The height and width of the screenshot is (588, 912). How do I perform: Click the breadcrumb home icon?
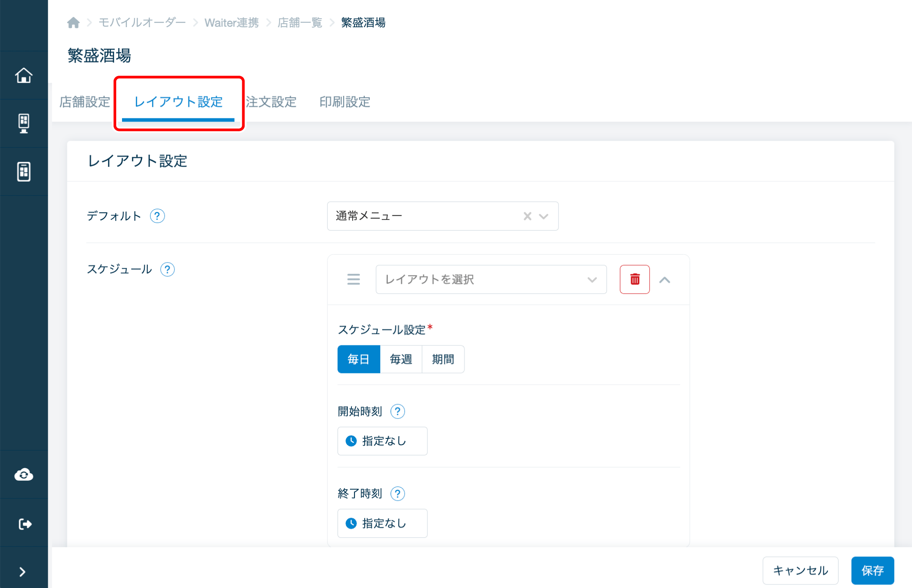(x=73, y=22)
